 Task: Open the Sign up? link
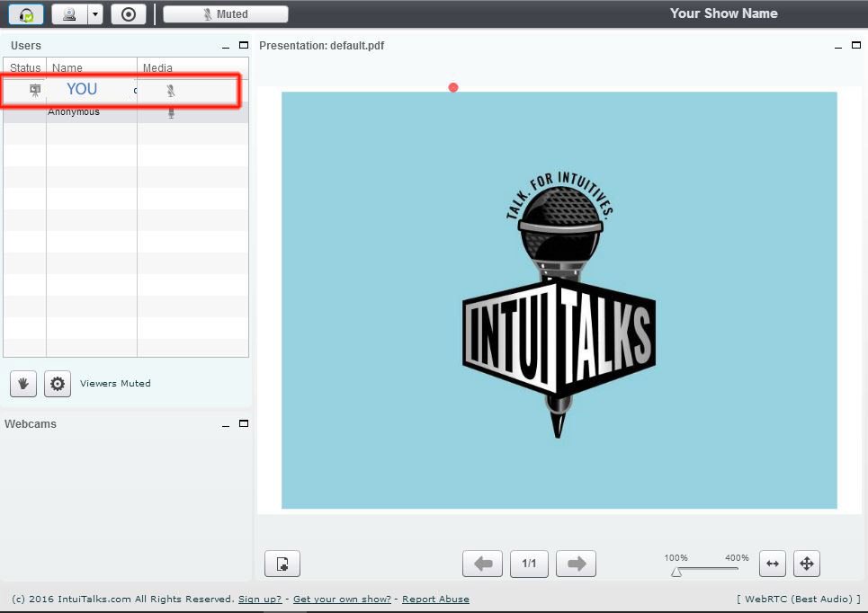[260, 600]
